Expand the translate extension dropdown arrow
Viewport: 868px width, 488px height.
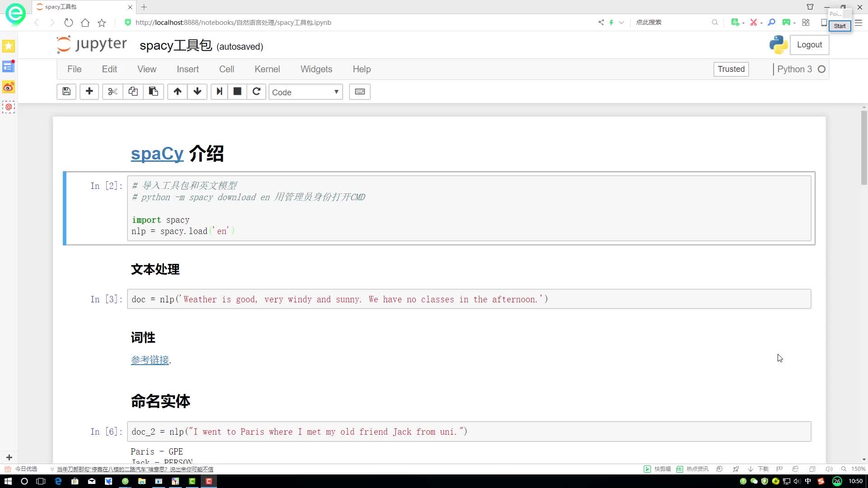(743, 23)
